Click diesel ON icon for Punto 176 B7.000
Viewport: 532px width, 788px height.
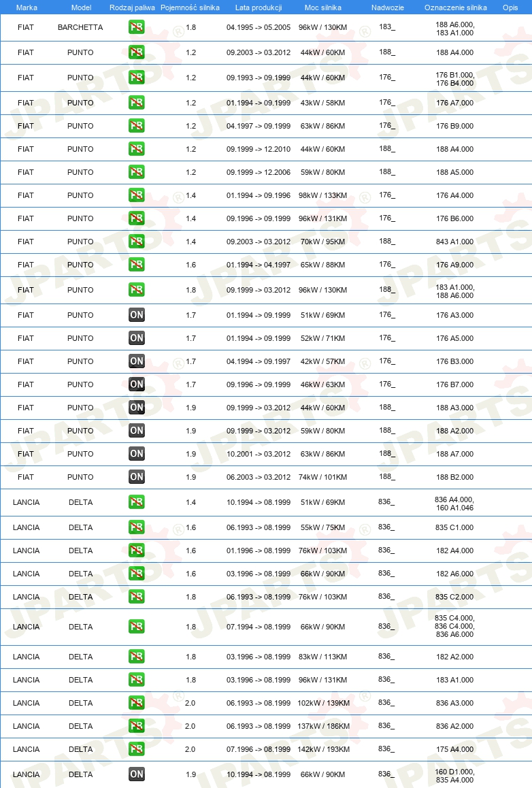pos(137,384)
